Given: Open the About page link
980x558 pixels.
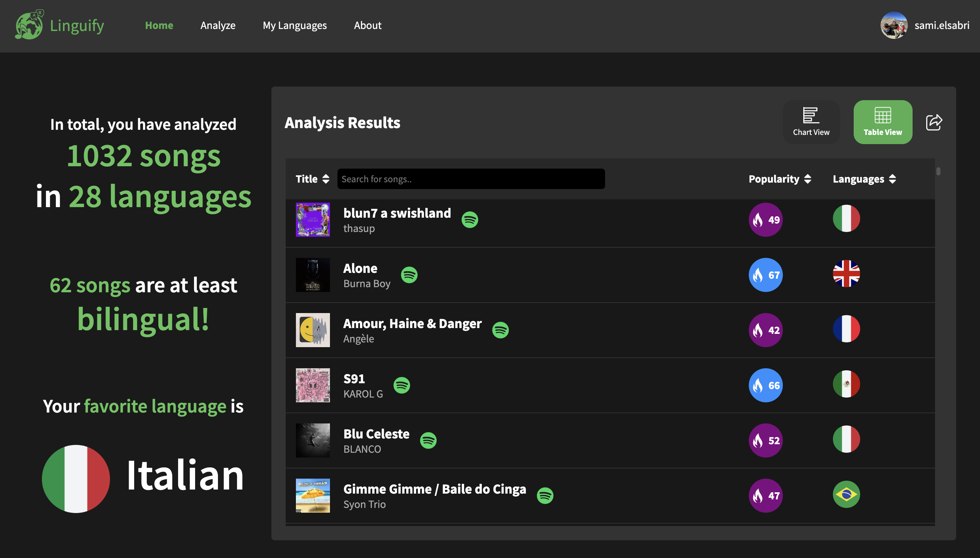Looking at the screenshot, I should point(367,25).
